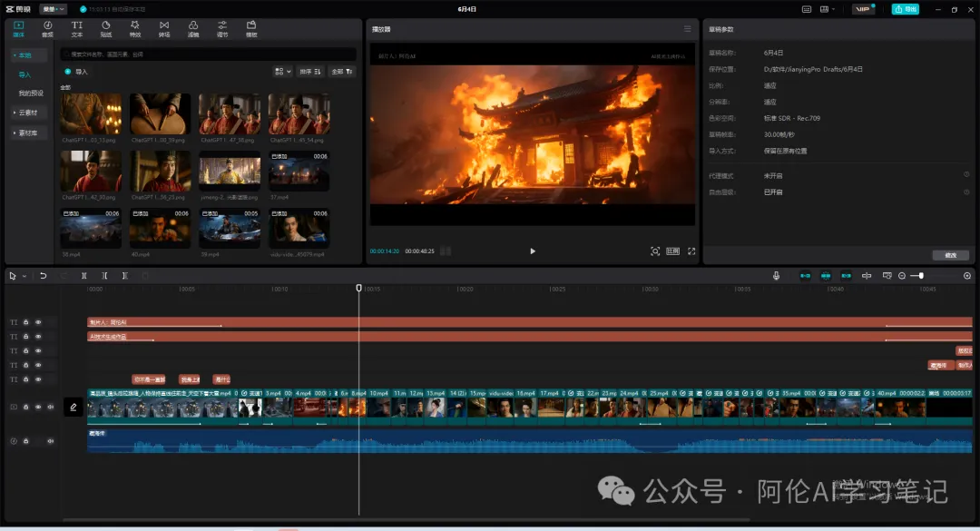Click the icon right of the zoom slider
Image resolution: width=980 pixels, height=531 pixels.
coord(967,276)
